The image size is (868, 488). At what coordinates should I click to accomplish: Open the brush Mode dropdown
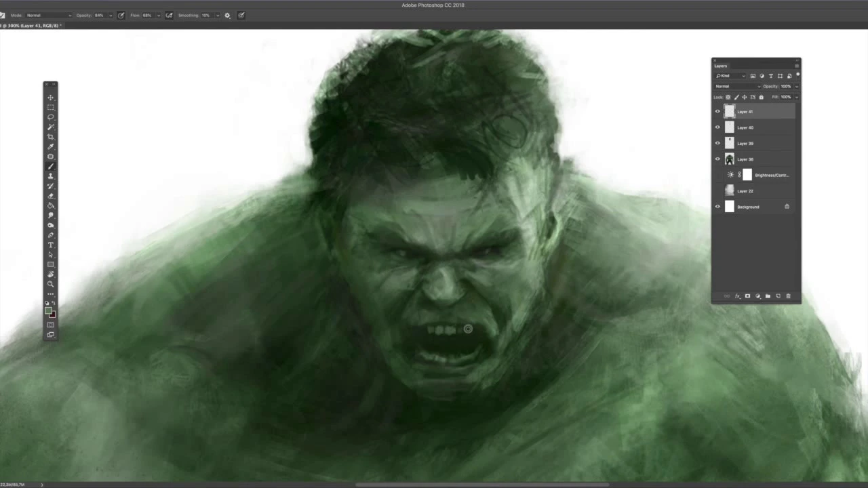[x=49, y=15]
